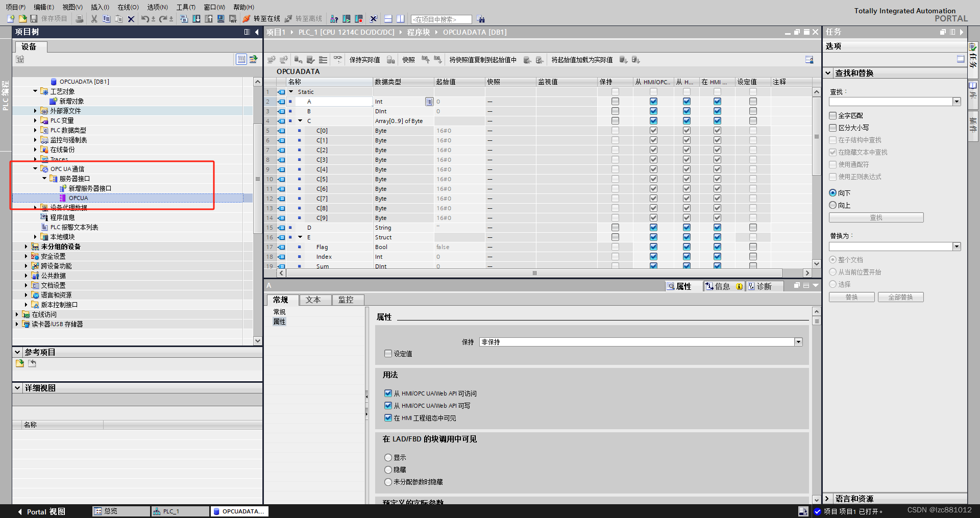This screenshot has width=980, height=518.
Task: Toggle 全字匹配 whole word checkbox
Action: 833,116
